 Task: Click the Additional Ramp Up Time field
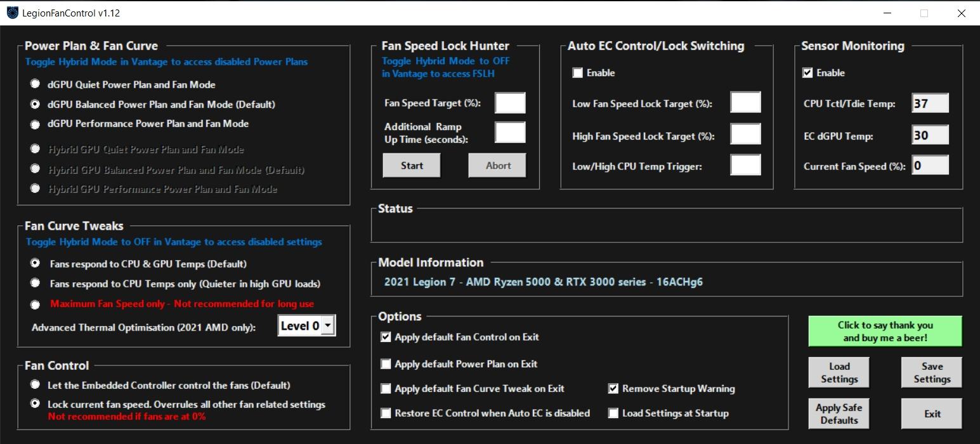(510, 133)
